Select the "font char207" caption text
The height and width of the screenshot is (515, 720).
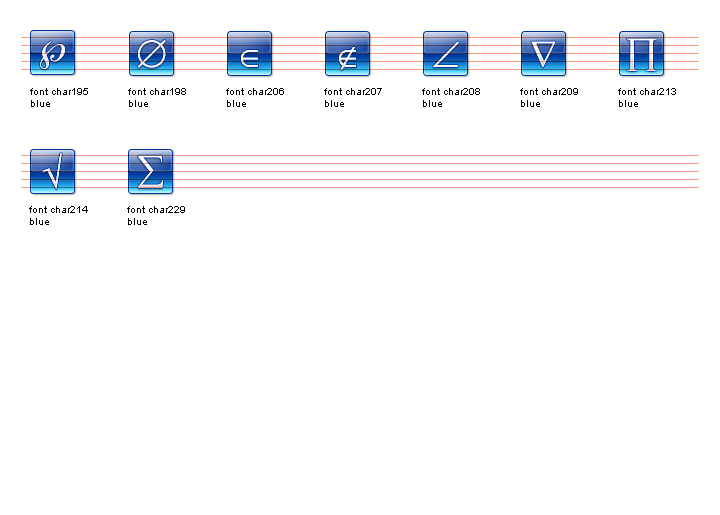pyautogui.click(x=353, y=92)
